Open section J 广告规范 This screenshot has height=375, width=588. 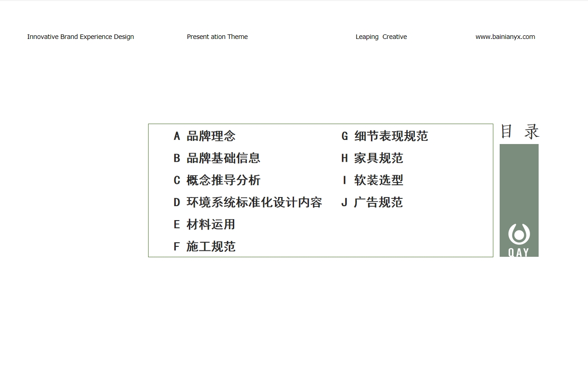click(378, 202)
